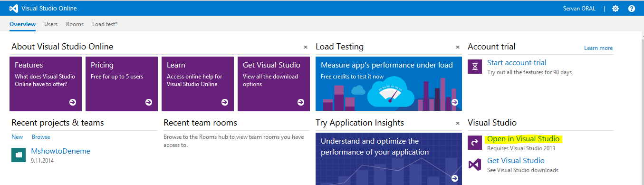Select the Overview tab
Viewport: 644px width, 185px height.
coord(22,24)
